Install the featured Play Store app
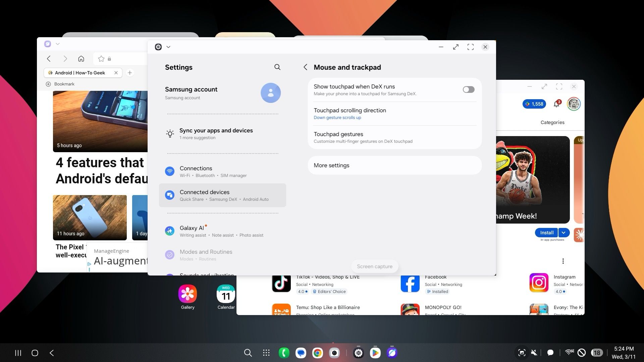The width and height of the screenshot is (644, 362). click(x=547, y=233)
